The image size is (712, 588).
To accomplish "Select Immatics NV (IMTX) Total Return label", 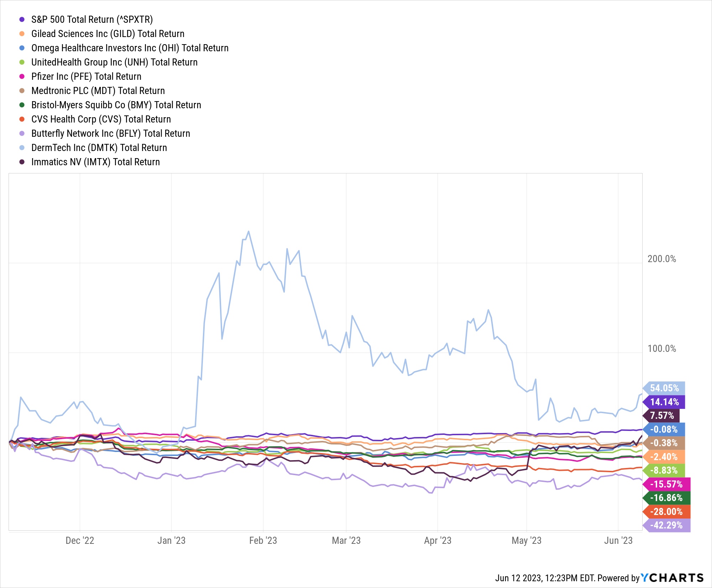I will coord(96,162).
